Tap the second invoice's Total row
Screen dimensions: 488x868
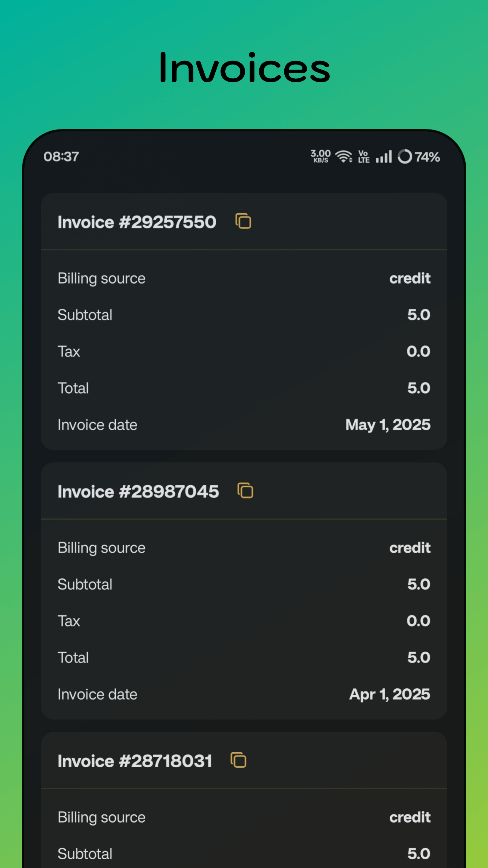[244, 657]
